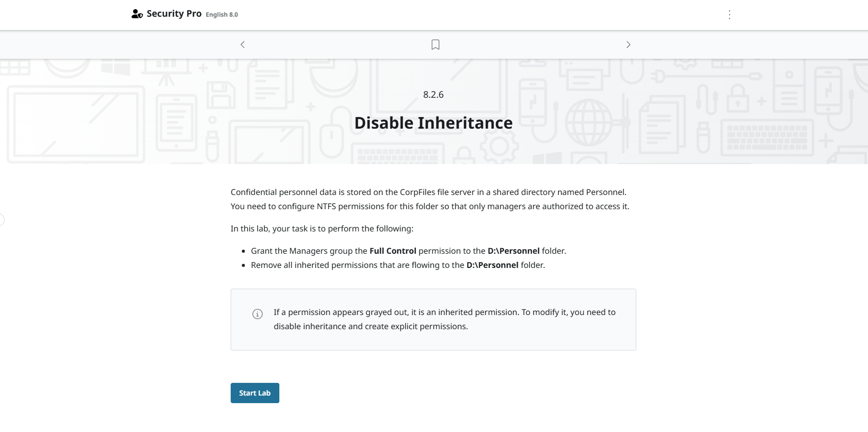Screen dimensions: 868x432
Task: Open the three-dot options menu
Action: 729,15
